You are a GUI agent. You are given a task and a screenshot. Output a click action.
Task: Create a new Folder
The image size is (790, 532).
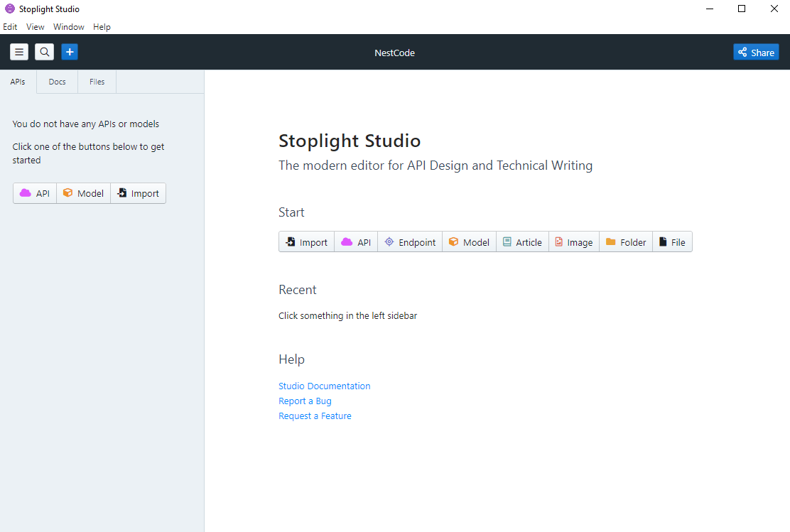pyautogui.click(x=626, y=242)
